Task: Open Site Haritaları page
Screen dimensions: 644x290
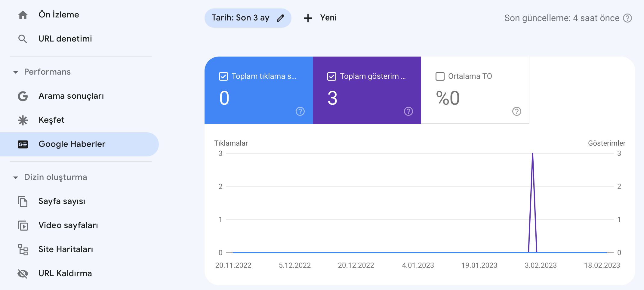Action: click(79, 249)
